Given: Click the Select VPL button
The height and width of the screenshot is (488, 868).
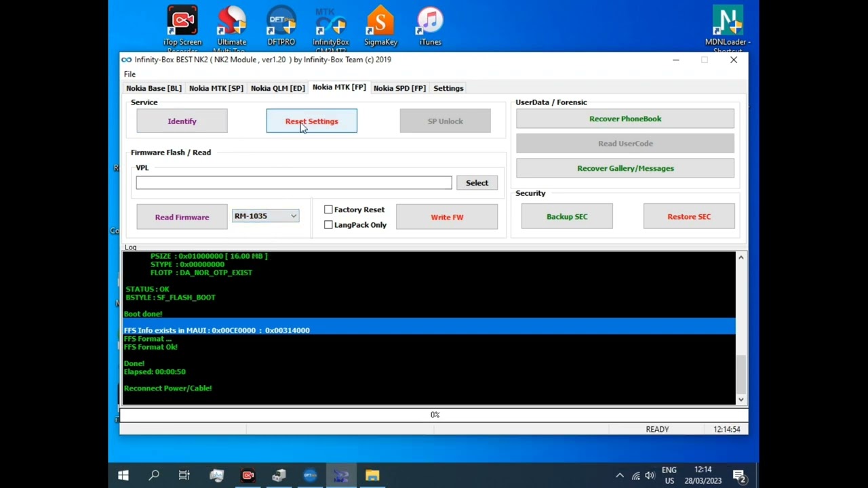Looking at the screenshot, I should point(477,183).
